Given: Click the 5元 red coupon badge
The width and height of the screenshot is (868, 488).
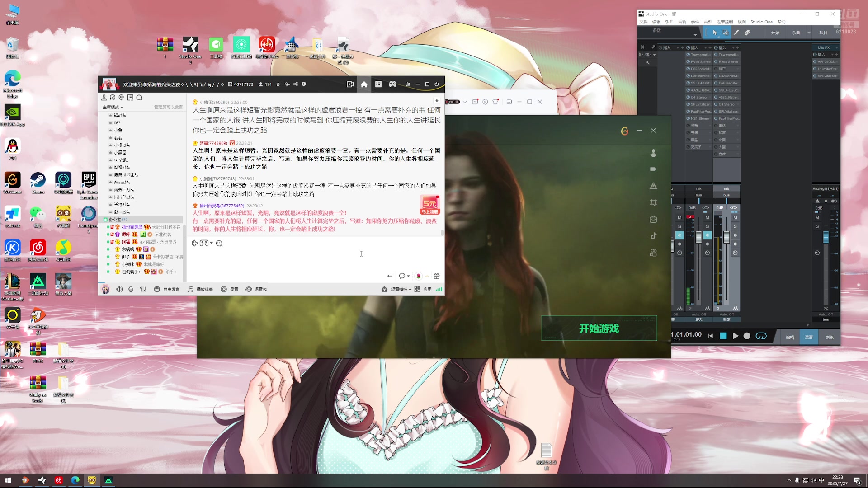Looking at the screenshot, I should click(x=429, y=205).
